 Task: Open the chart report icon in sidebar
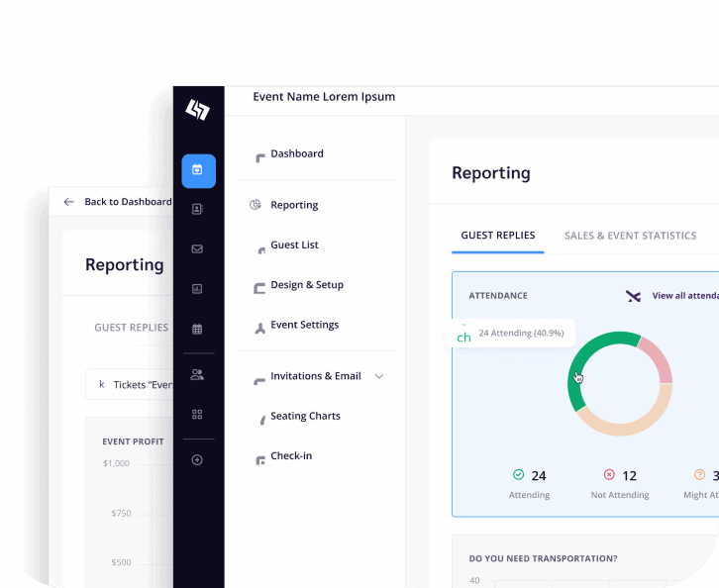[x=197, y=289]
